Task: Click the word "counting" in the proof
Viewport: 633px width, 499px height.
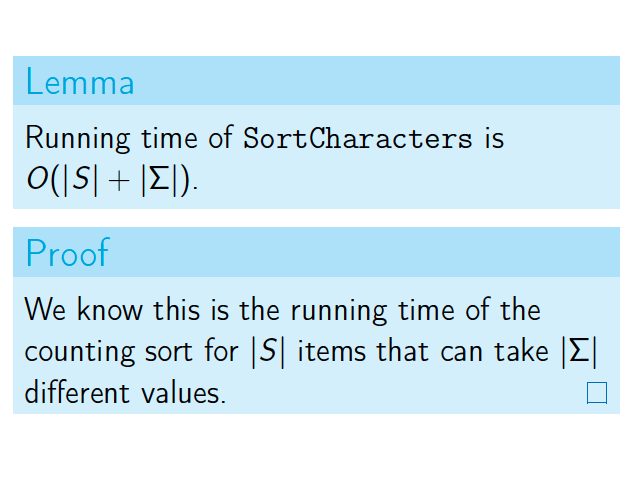Action: point(80,352)
